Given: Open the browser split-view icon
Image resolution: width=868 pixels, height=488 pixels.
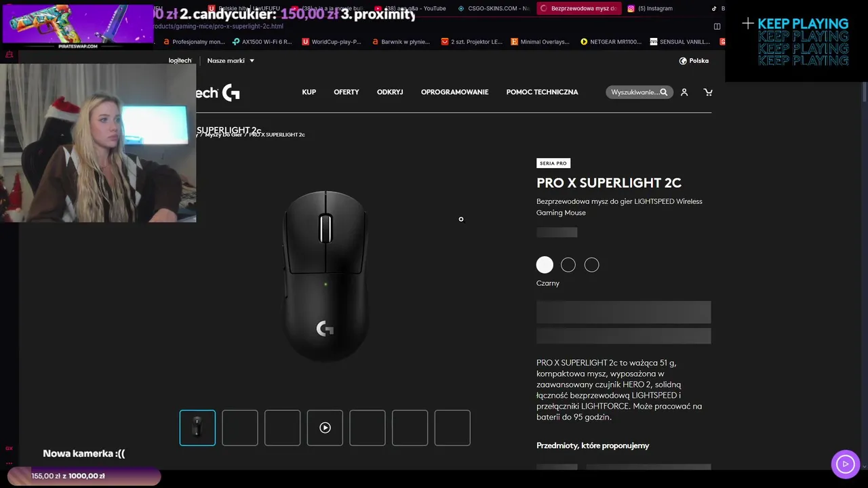Looking at the screenshot, I should [x=717, y=26].
